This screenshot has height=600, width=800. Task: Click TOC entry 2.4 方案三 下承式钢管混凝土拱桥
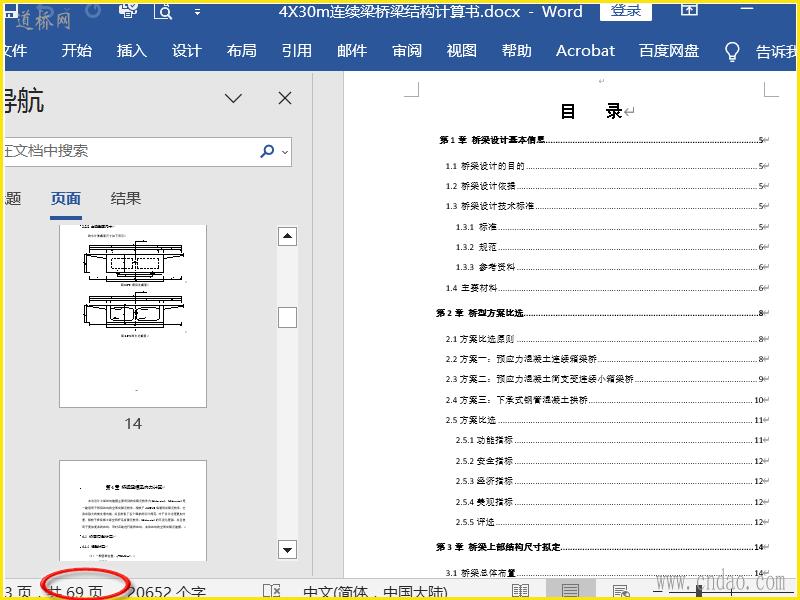(607, 400)
